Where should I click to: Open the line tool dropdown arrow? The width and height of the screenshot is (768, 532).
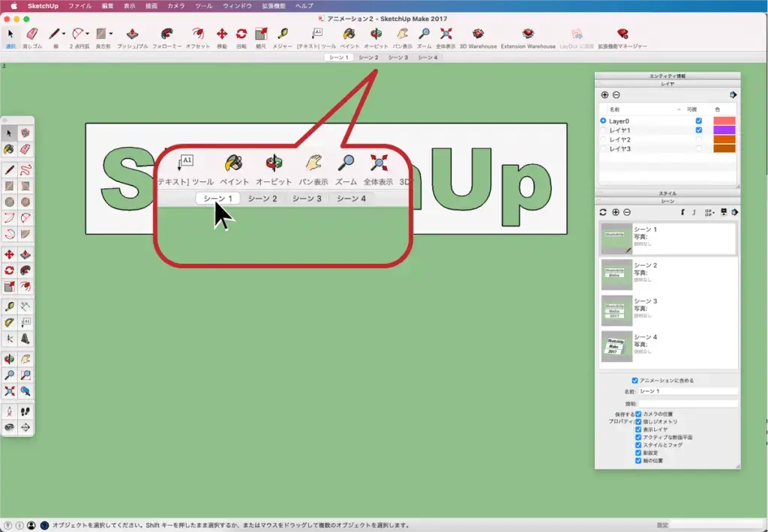coord(64,34)
